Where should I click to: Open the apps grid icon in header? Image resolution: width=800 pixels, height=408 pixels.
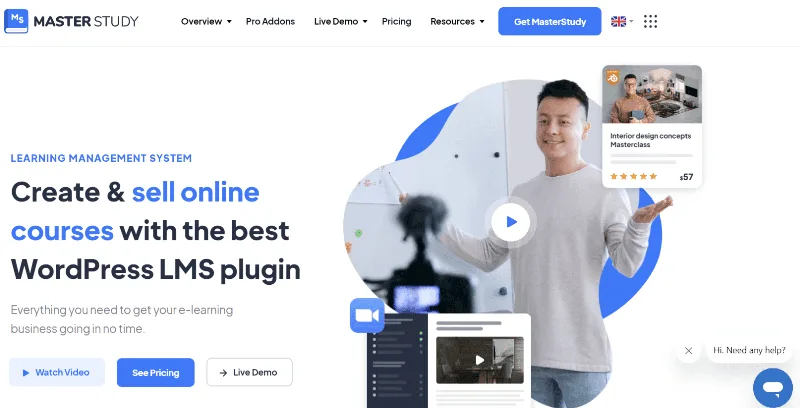(651, 21)
